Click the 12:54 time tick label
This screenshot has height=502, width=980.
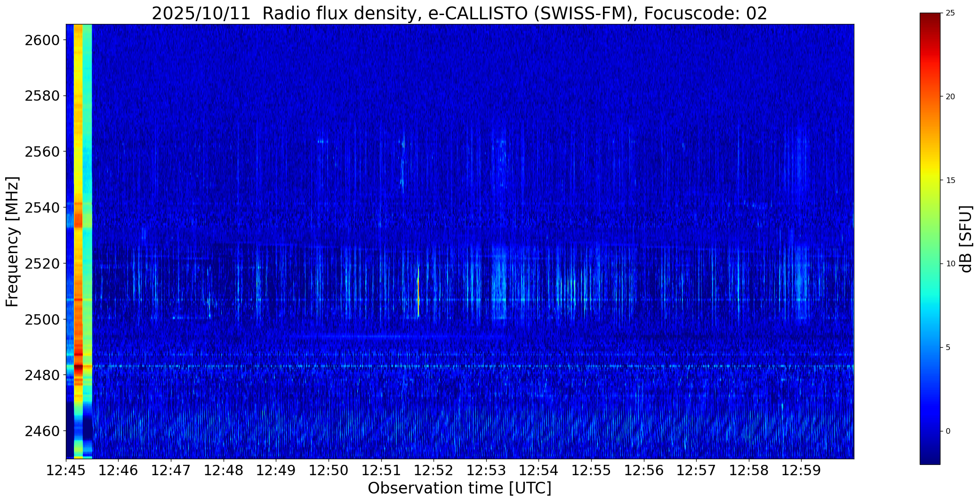point(538,470)
